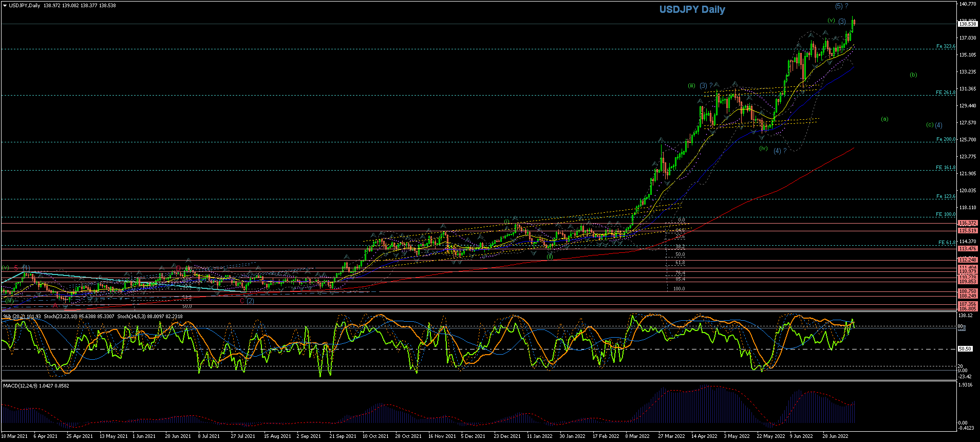
Task: Open the USDJPY,Daily dropdown arrow
Action: click(5, 6)
